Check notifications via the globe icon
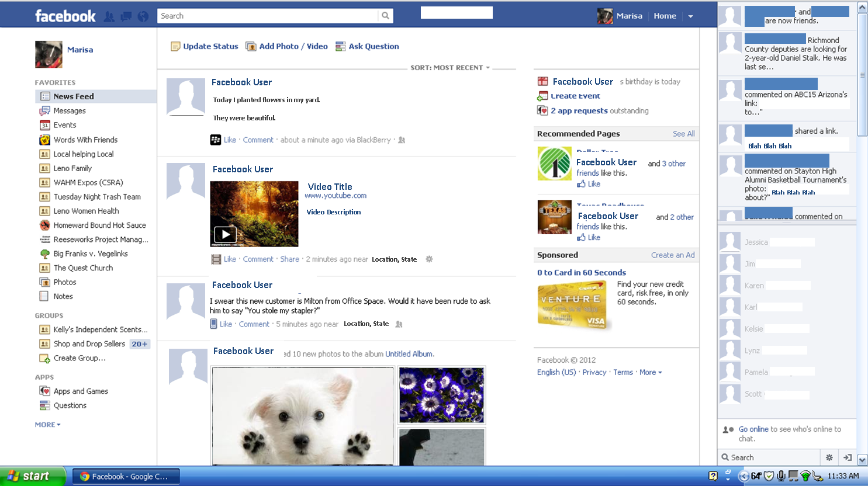Screen dimensions: 868x486 click(x=143, y=16)
